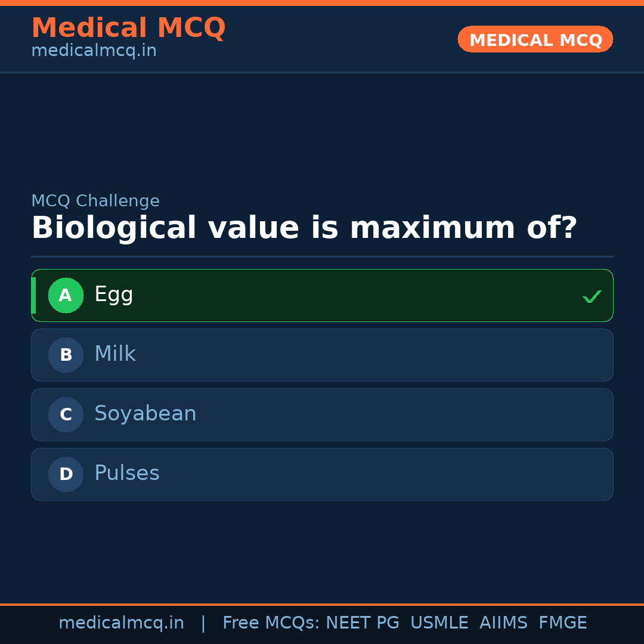
Task: Select the circular 'A' badge icon
Action: (x=66, y=295)
